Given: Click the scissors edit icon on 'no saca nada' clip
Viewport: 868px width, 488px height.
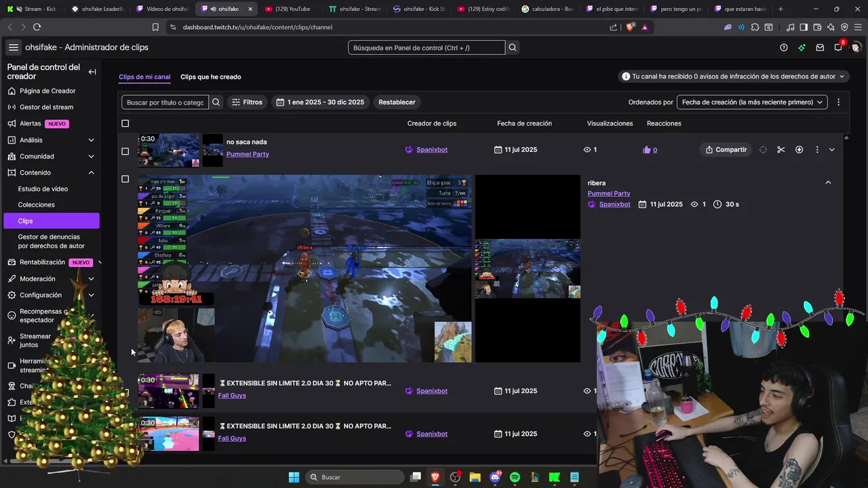Looking at the screenshot, I should [x=781, y=150].
